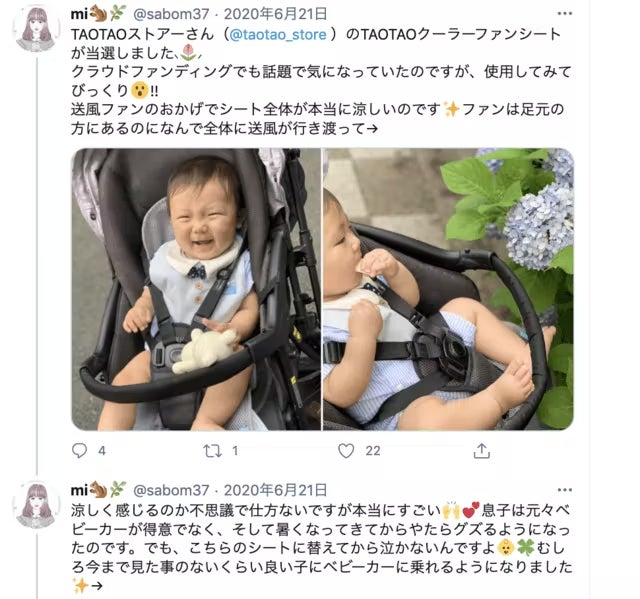The image size is (640, 599).
Task: Click the profile avatar of second tweet
Action: tap(37, 505)
